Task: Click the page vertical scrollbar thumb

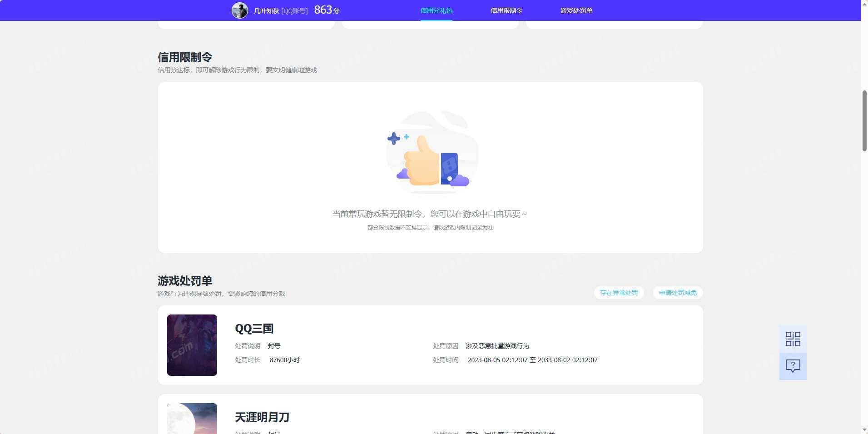Action: 864,121
